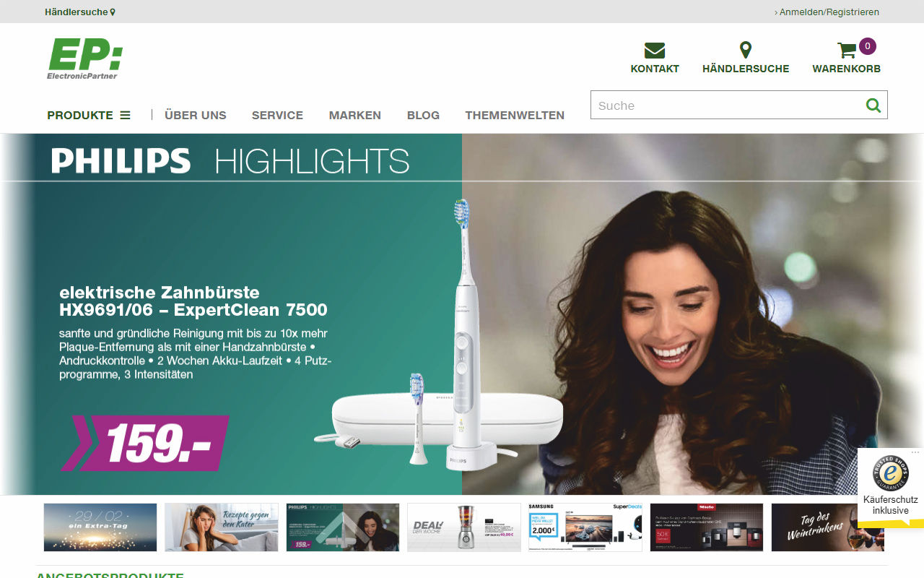
Task: Click the KONTAKT text label
Action: pyautogui.click(x=655, y=69)
